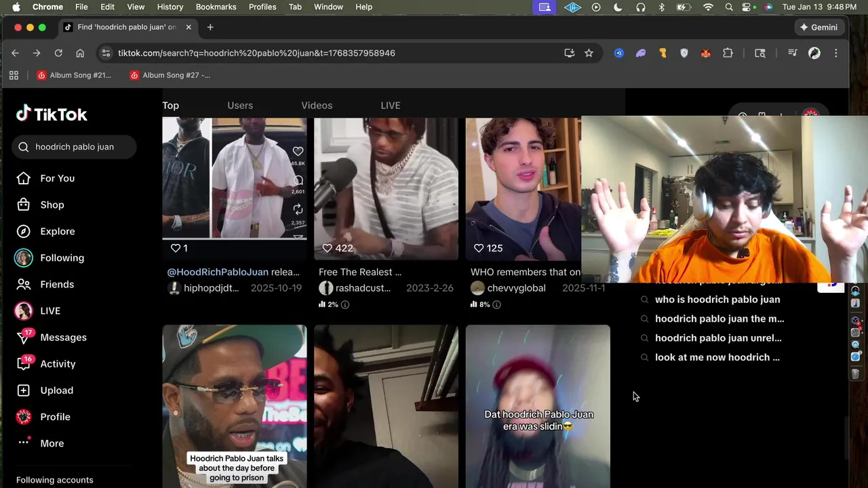Open Dat hoodrich Pablo Juan era video

tap(538, 406)
